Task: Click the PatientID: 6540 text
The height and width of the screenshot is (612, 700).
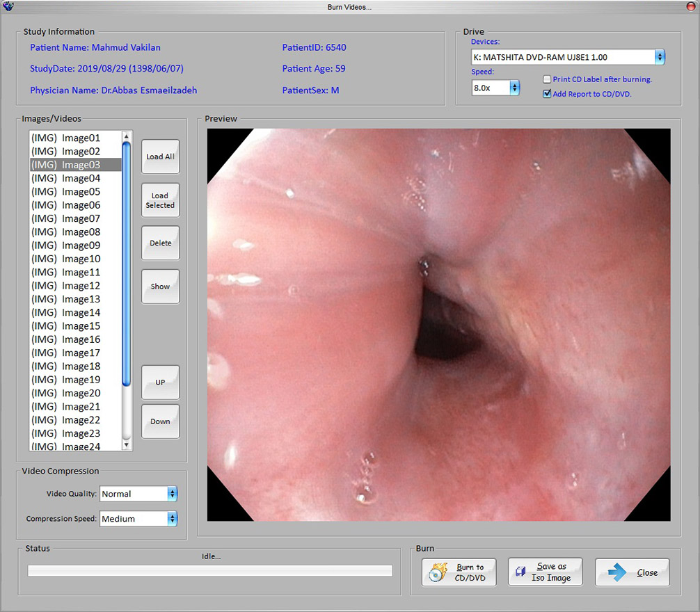Action: 315,47
